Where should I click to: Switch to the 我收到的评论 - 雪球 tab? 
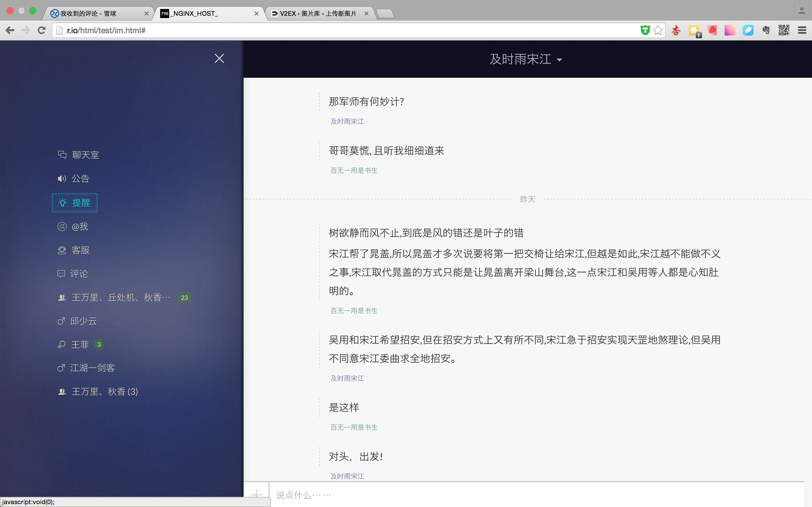[x=97, y=14]
